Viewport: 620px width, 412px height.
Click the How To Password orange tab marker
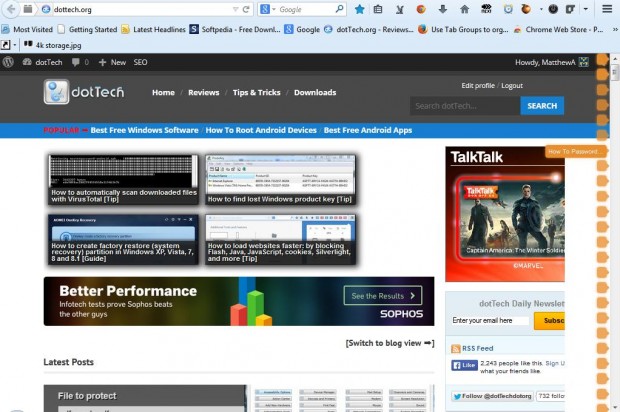575,151
